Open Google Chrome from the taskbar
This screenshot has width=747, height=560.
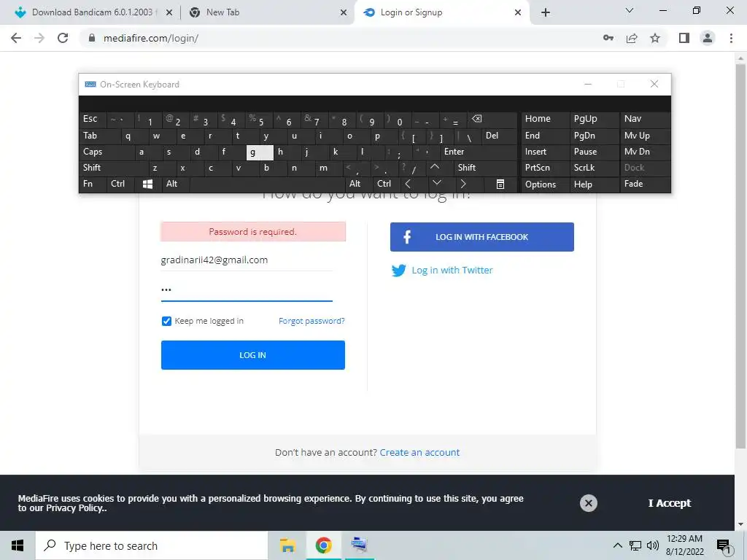pos(323,545)
